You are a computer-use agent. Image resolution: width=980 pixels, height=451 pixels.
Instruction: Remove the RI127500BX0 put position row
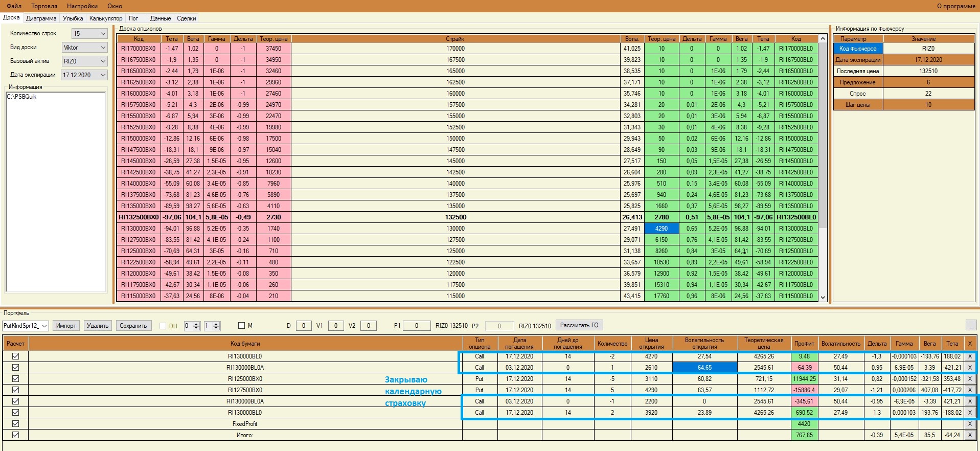click(x=970, y=390)
